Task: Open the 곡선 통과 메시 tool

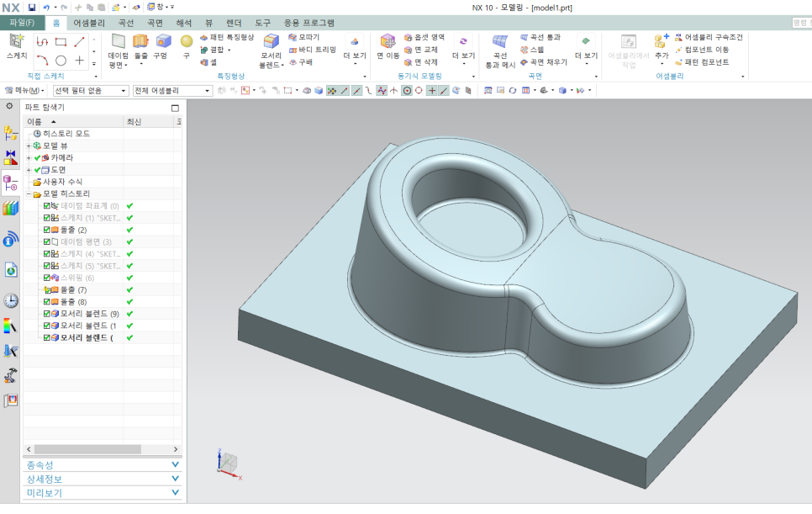Action: point(500,50)
